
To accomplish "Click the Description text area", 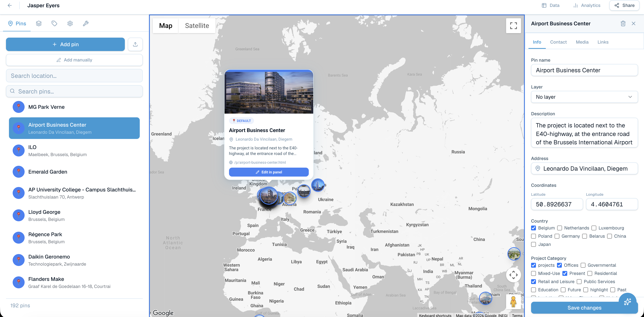I will [584, 133].
